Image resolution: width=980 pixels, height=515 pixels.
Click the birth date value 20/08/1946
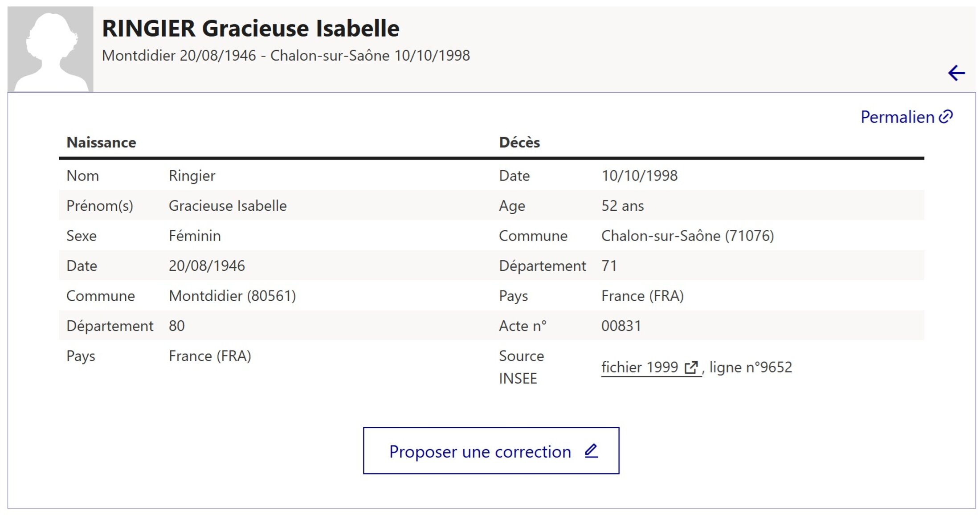click(207, 266)
